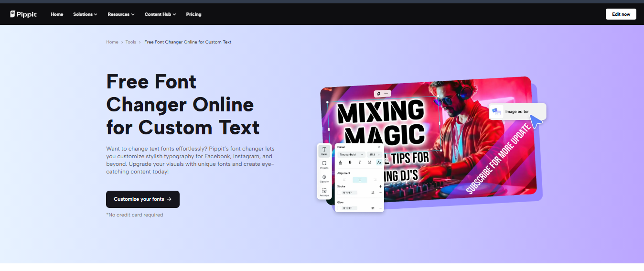Open the Presets tool in sidebar
Viewport: 644px width, 271px height.
(324, 164)
